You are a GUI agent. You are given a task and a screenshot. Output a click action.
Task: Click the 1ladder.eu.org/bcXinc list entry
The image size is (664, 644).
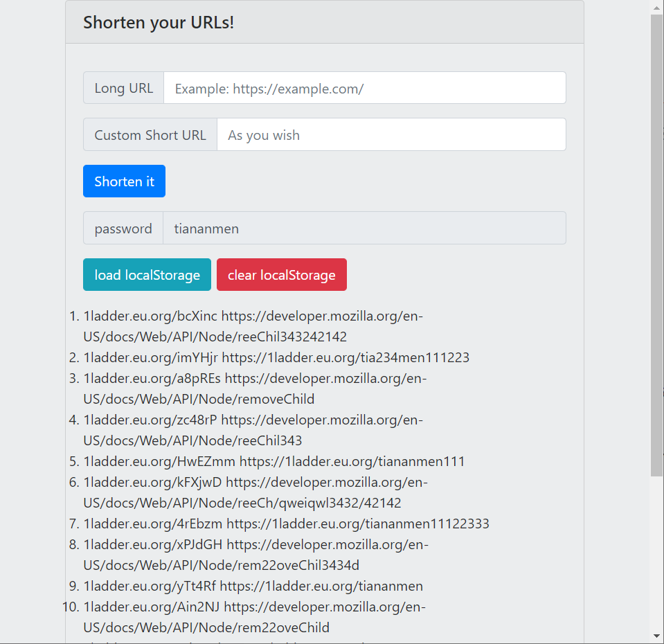[150, 316]
